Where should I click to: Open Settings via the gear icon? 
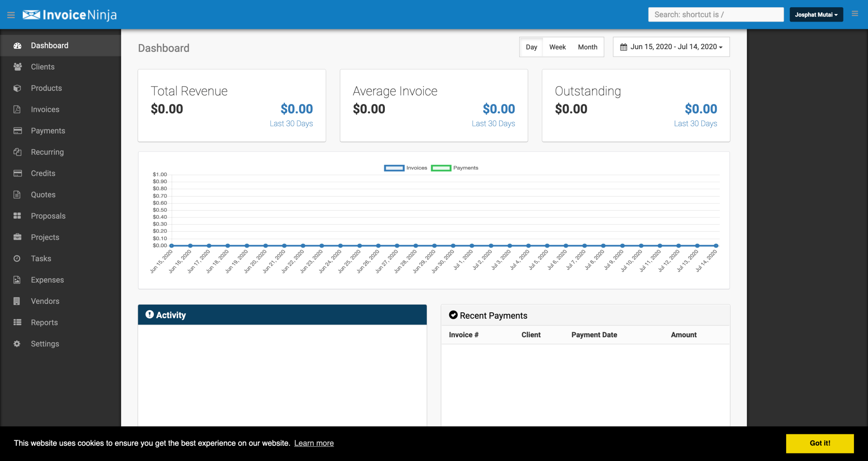point(17,344)
